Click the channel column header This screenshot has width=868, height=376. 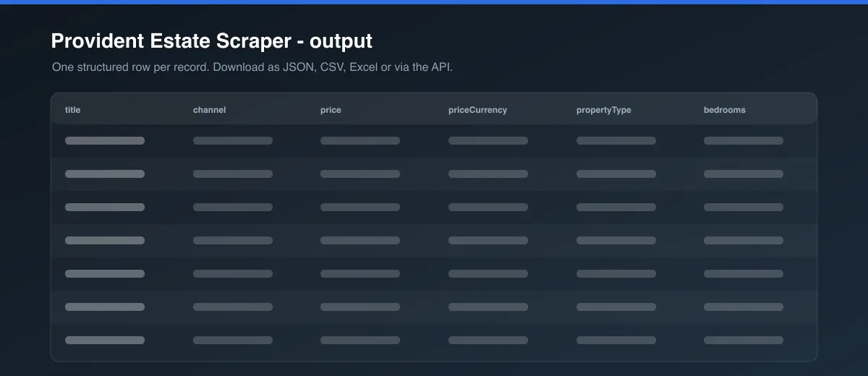(x=209, y=110)
